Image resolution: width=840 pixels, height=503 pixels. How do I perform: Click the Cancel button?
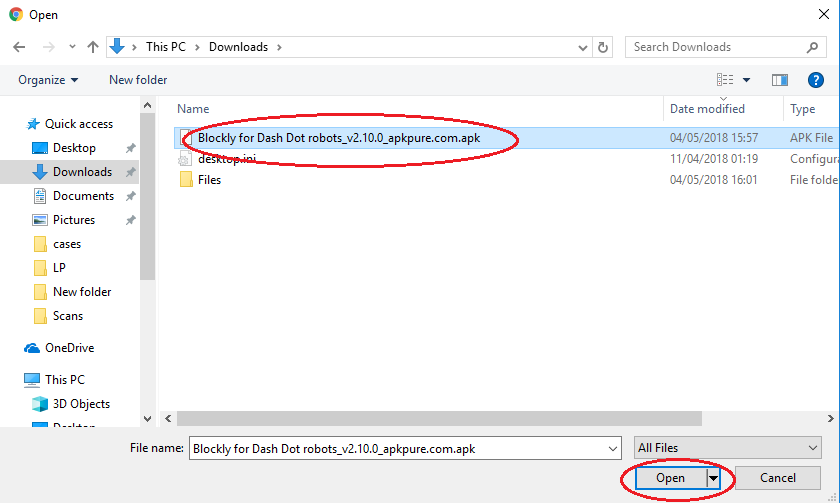(778, 478)
